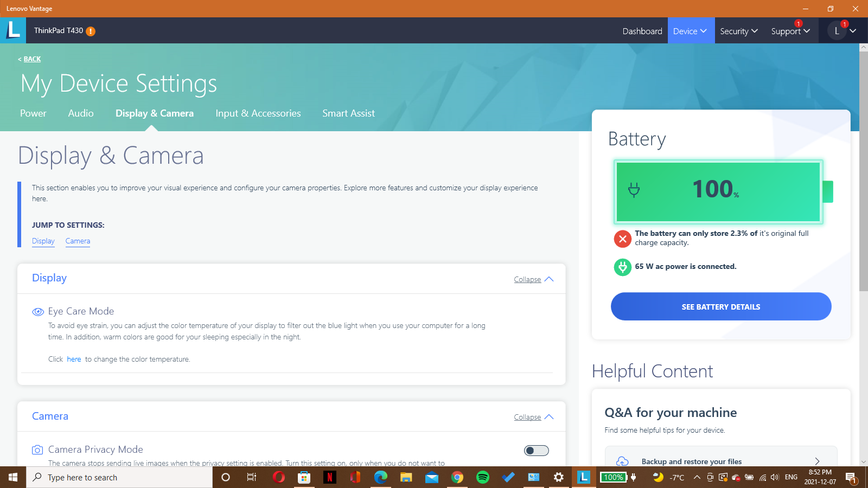This screenshot has height=488, width=868.
Task: Open the Security dropdown menu
Action: point(738,31)
